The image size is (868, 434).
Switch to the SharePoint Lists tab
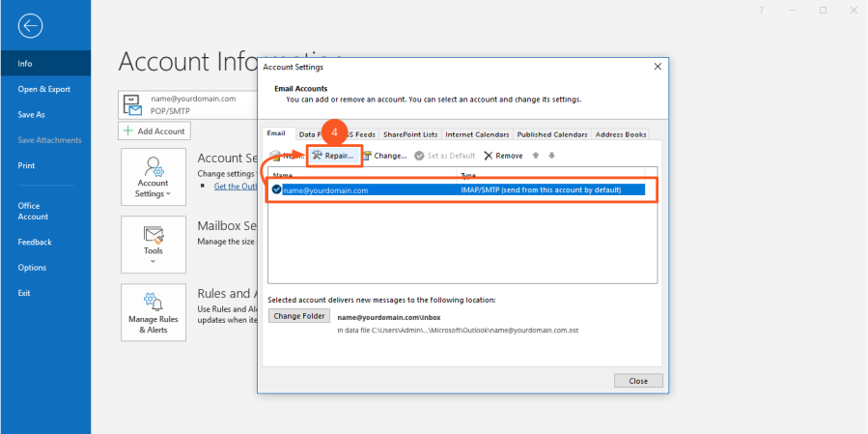409,134
